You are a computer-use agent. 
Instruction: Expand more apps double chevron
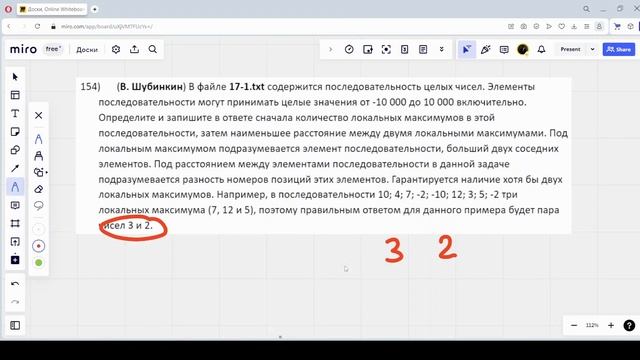pyautogui.click(x=442, y=49)
